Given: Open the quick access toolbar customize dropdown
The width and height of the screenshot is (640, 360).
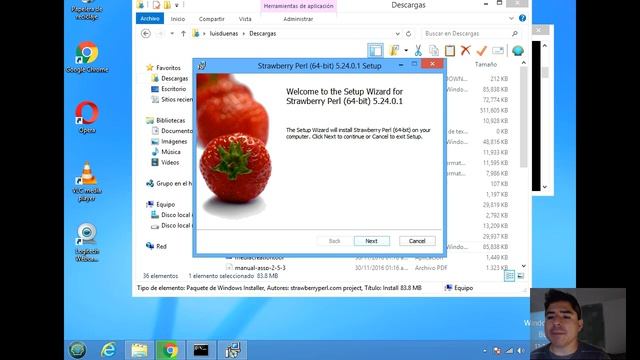Looking at the screenshot, I should point(177,5).
